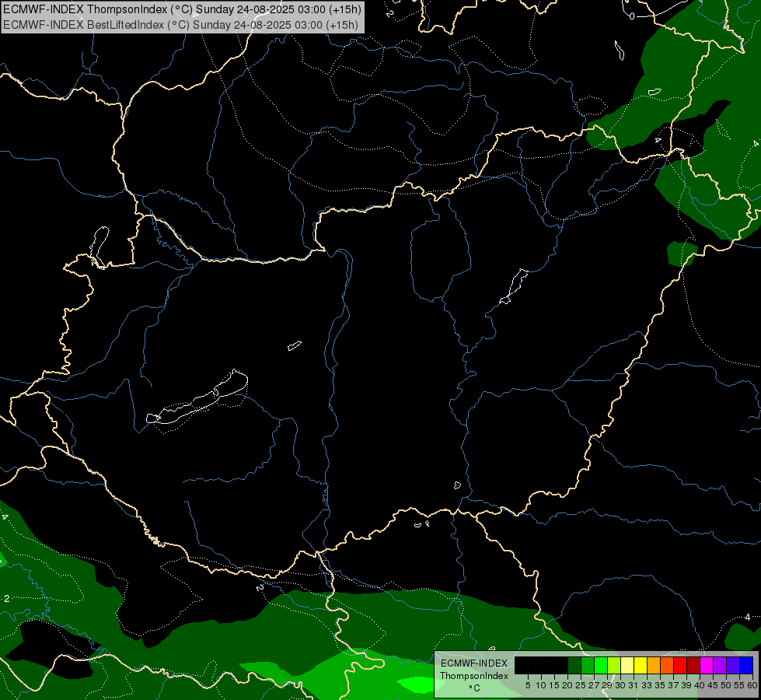761x700 pixels.
Task: Pick the indigo 50–55 legend swatch
Action: (x=733, y=665)
